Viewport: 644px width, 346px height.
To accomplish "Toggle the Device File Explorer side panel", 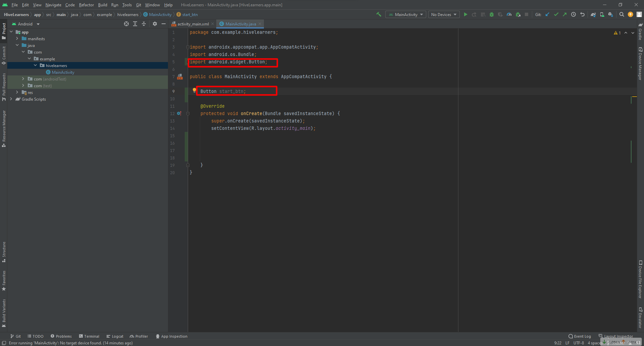I will [640, 279].
